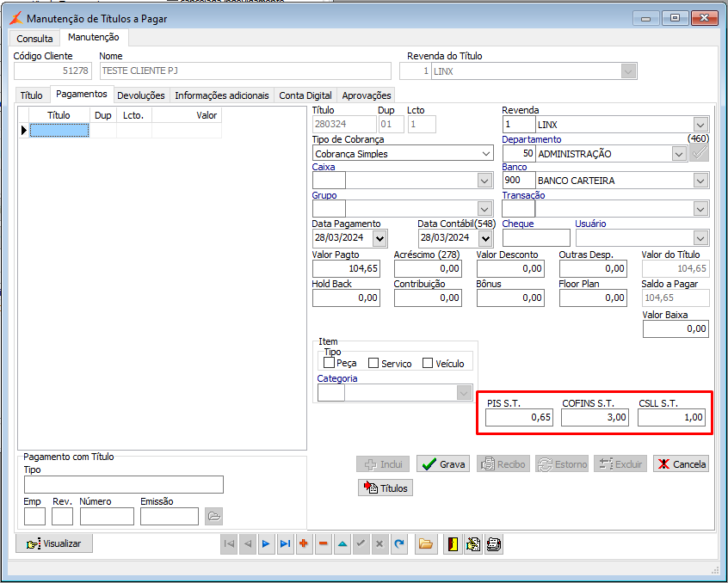The width and height of the screenshot is (728, 583).
Task: Click the red plus insert record icon
Action: pyautogui.click(x=304, y=543)
